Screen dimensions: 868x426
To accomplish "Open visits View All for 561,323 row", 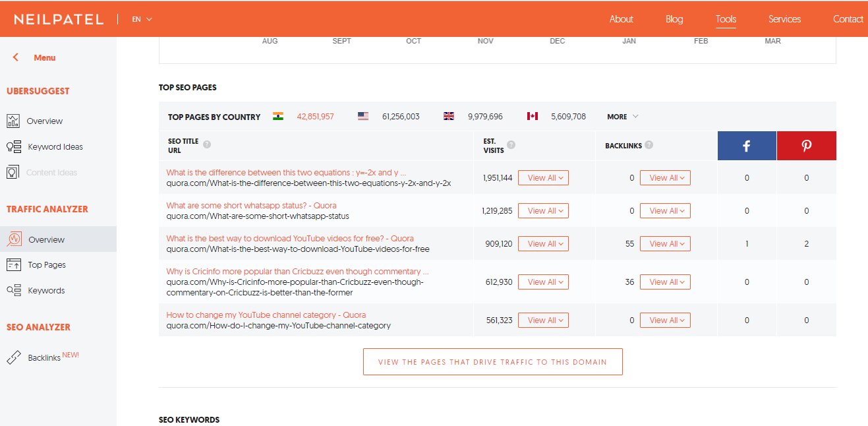I will pos(543,320).
